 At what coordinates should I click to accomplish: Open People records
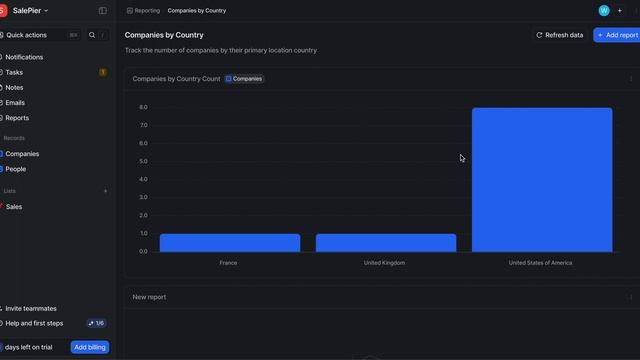[16, 169]
